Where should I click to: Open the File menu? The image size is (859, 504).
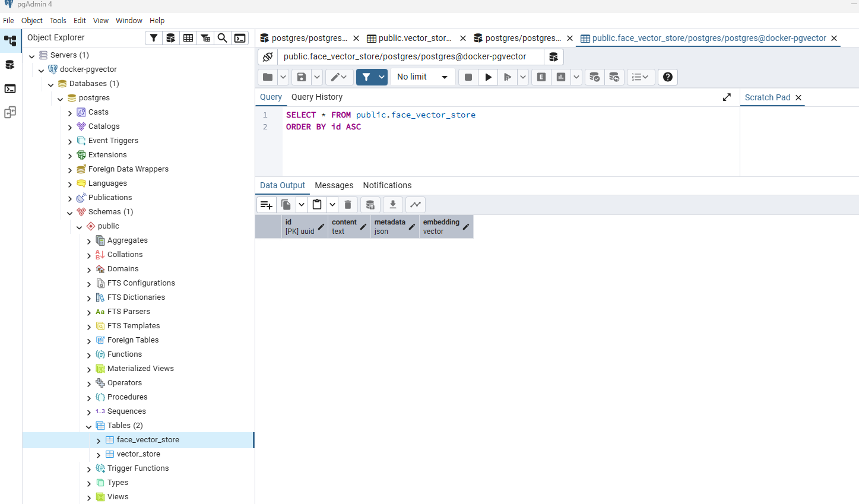click(8, 20)
